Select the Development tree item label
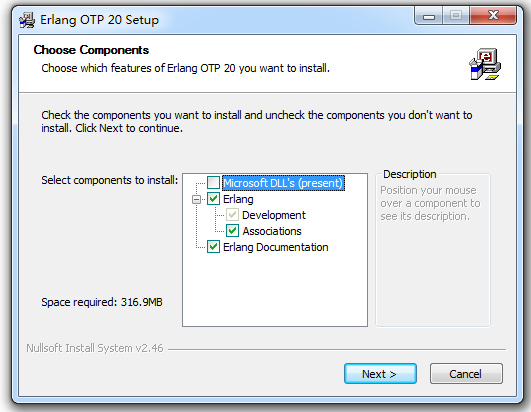The height and width of the screenshot is (412, 531). pyautogui.click(x=274, y=215)
